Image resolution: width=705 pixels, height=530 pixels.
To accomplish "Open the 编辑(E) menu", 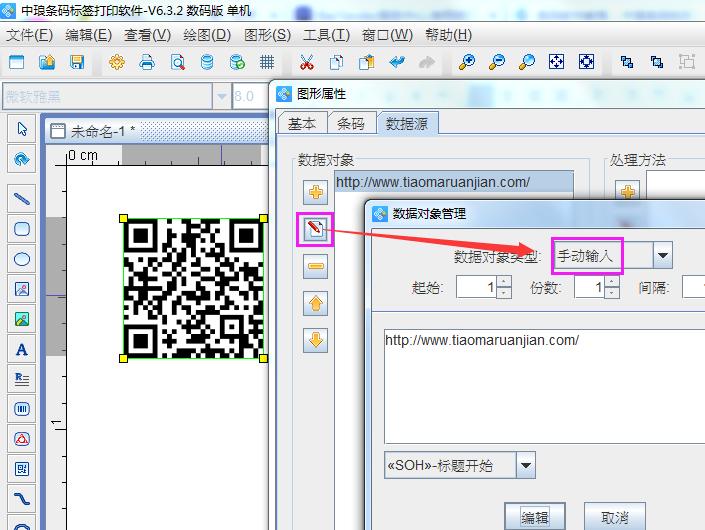I will (89, 35).
